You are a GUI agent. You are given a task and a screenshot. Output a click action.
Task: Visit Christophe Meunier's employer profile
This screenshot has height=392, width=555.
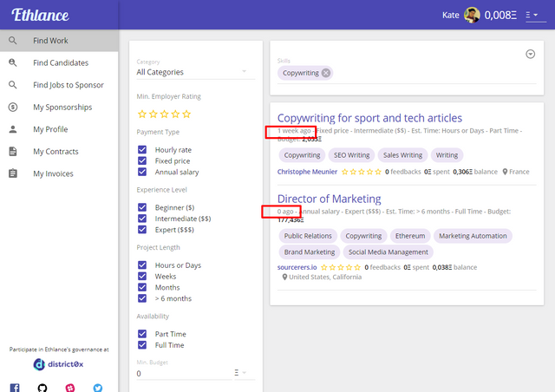[x=307, y=172]
